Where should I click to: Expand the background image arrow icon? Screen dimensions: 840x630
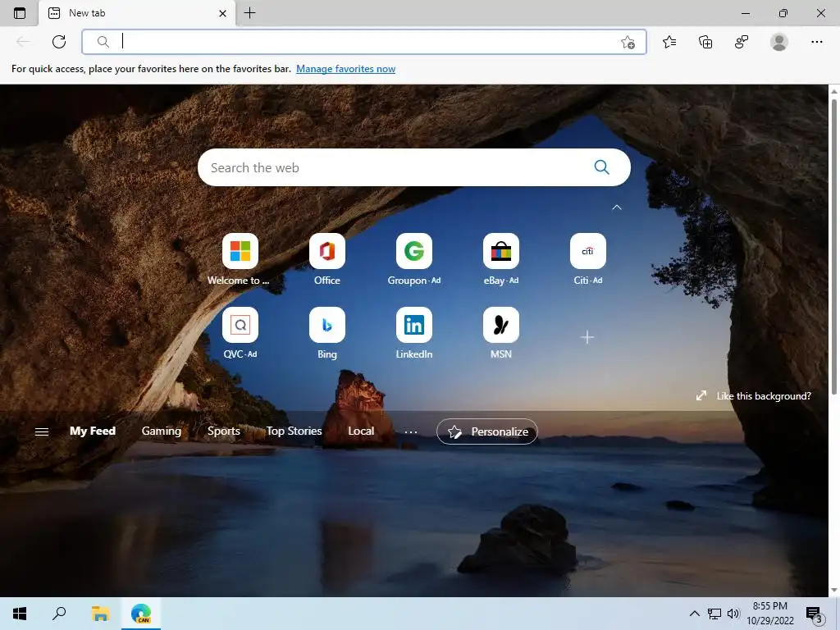pyautogui.click(x=701, y=395)
